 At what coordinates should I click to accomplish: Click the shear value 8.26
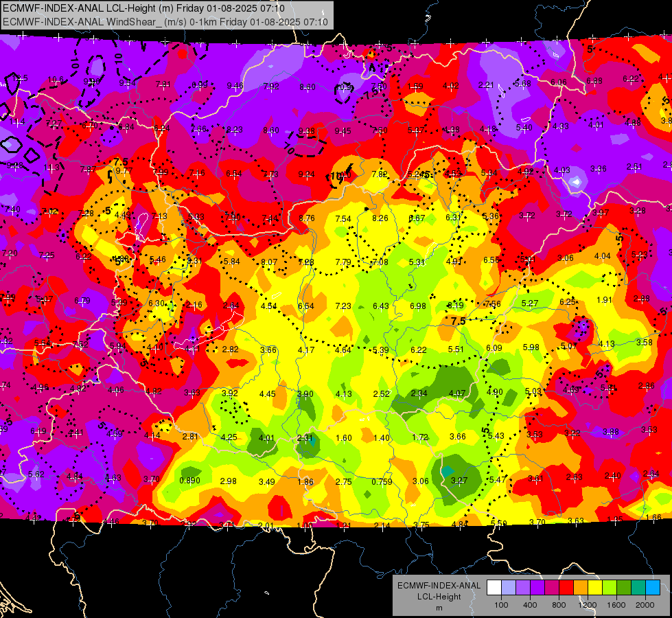[x=380, y=218]
